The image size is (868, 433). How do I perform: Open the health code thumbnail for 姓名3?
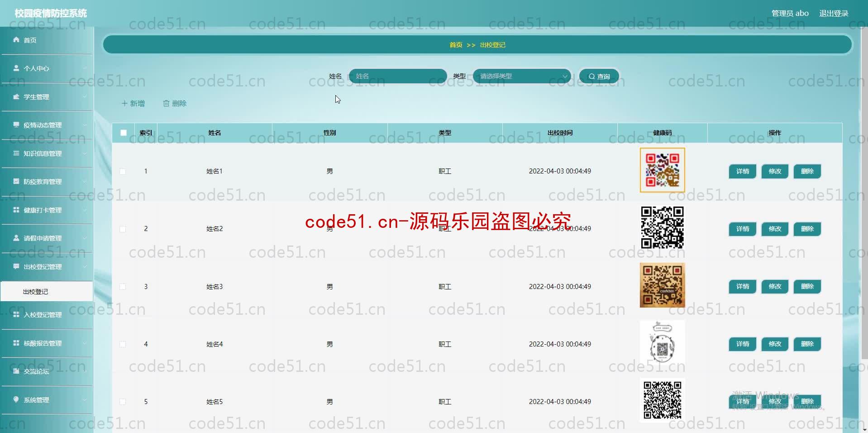(662, 285)
